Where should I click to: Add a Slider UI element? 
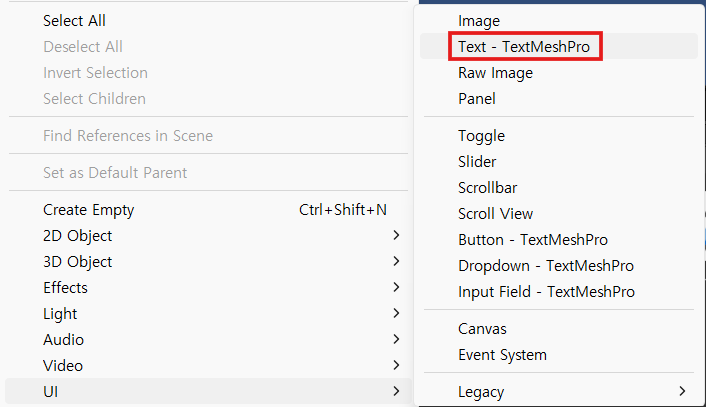(x=477, y=162)
